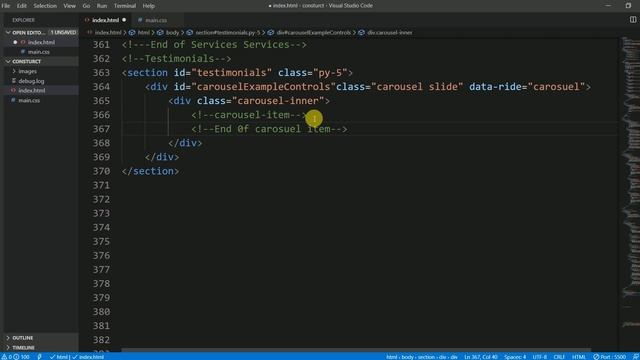Click the div class carousel-inner line

249,101
